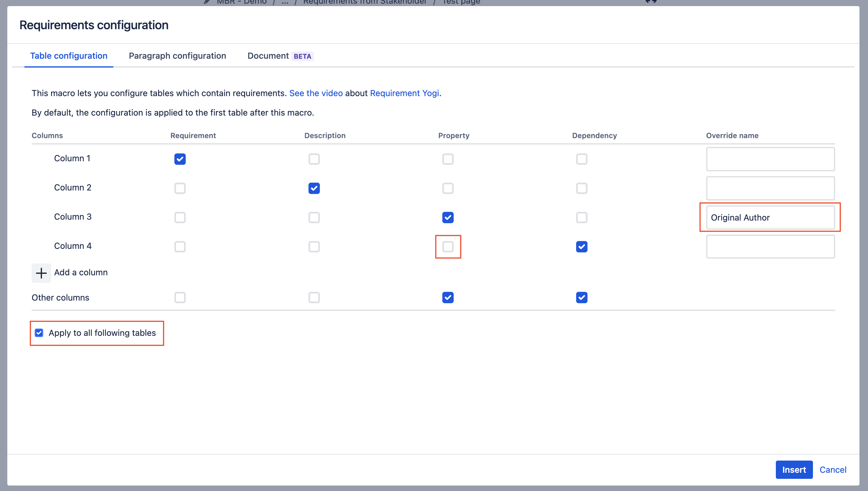Viewport: 868px width, 491px height.
Task: Disable Apply to all following tables
Action: [x=39, y=333]
